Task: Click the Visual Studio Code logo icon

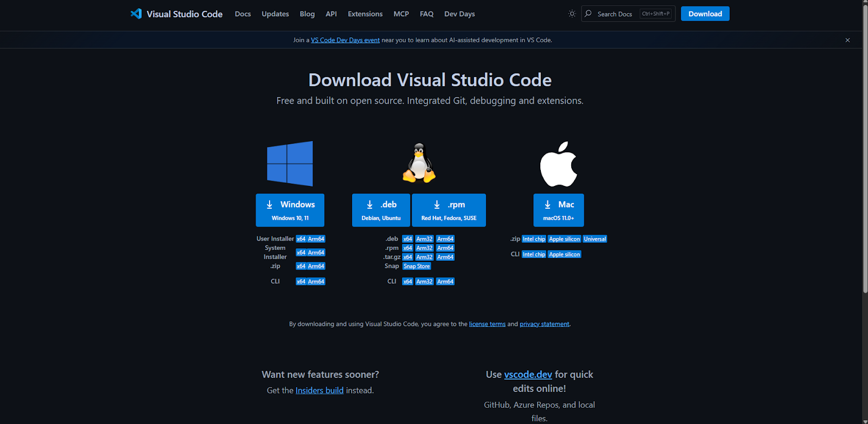Action: [136, 14]
